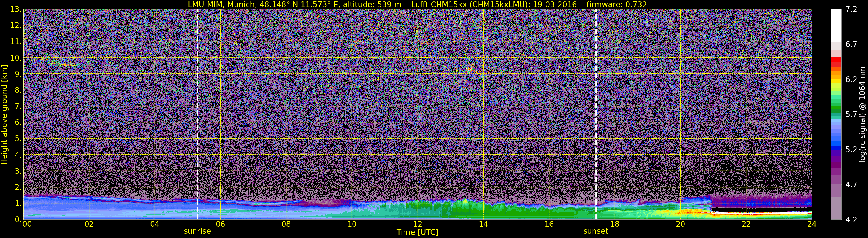Click the 'sunrise' label below the time axis
This screenshot has height=238, width=868.
click(x=197, y=231)
